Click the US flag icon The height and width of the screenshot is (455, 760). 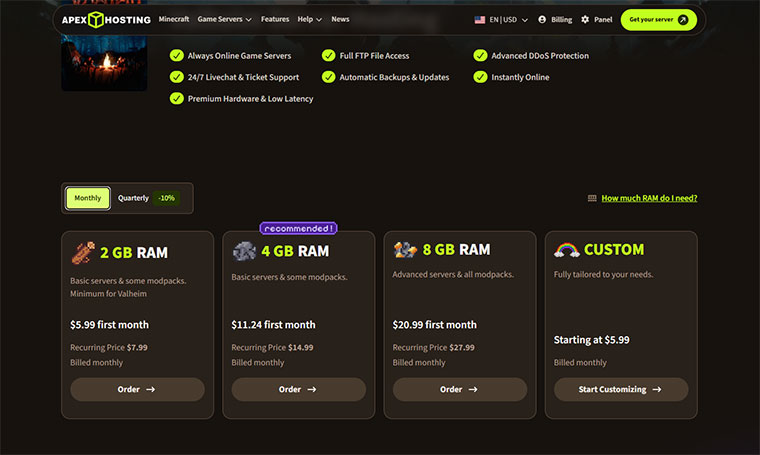480,20
